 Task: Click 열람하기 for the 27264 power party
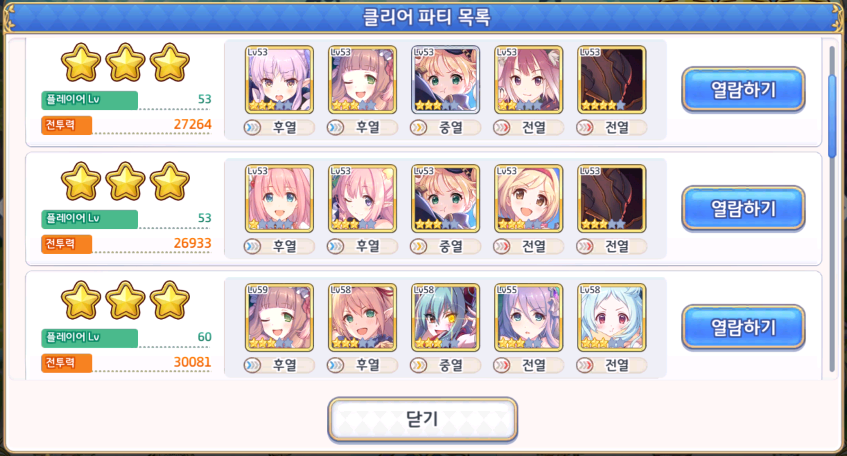(743, 89)
